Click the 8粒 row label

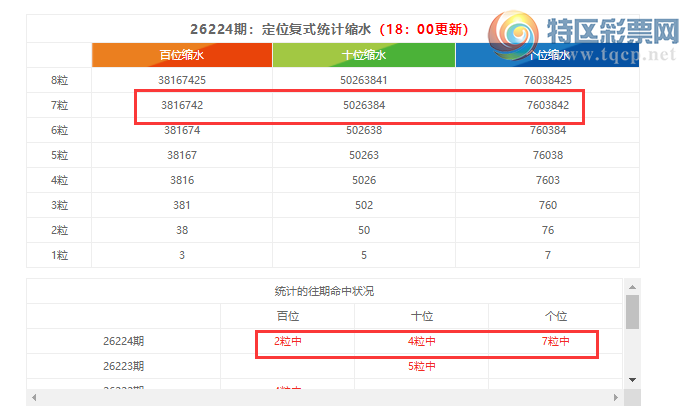tap(59, 80)
